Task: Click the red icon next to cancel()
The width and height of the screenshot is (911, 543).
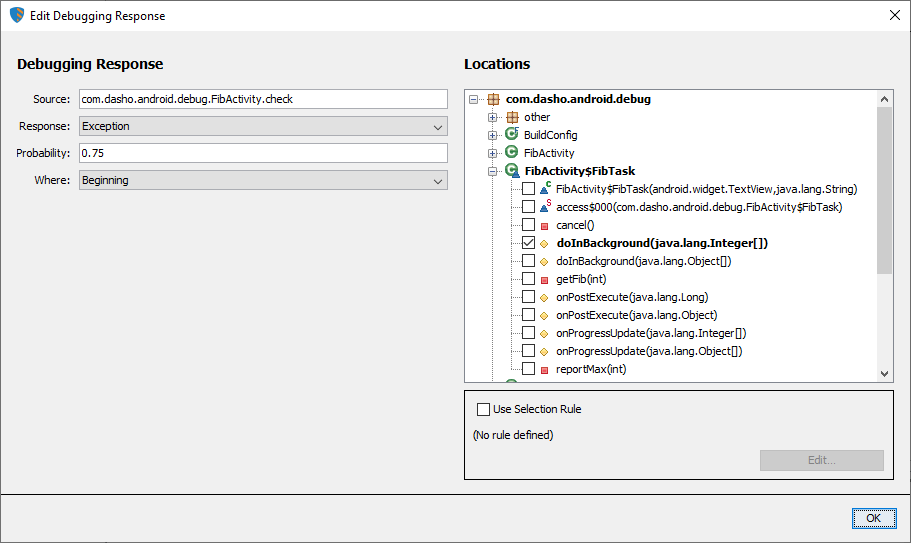Action: [x=544, y=226]
